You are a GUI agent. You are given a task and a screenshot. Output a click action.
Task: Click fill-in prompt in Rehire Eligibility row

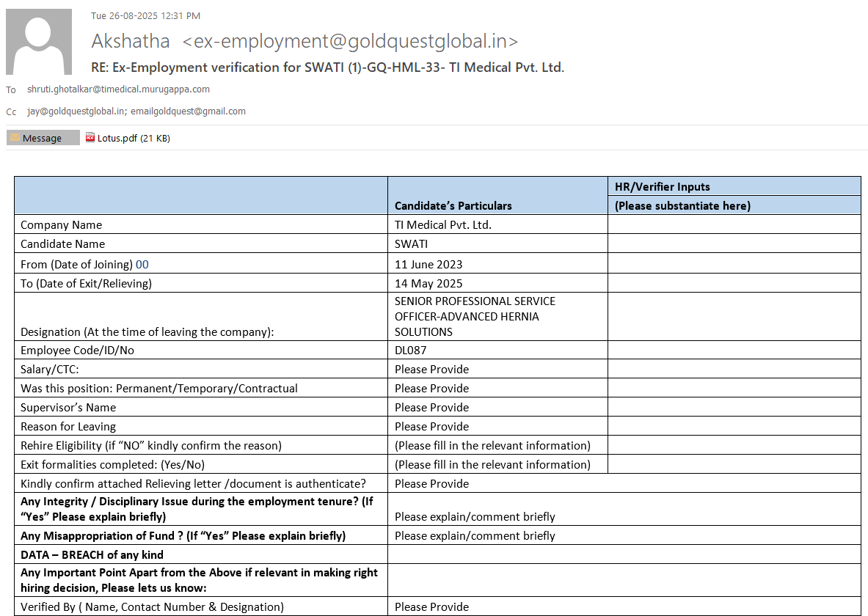492,446
